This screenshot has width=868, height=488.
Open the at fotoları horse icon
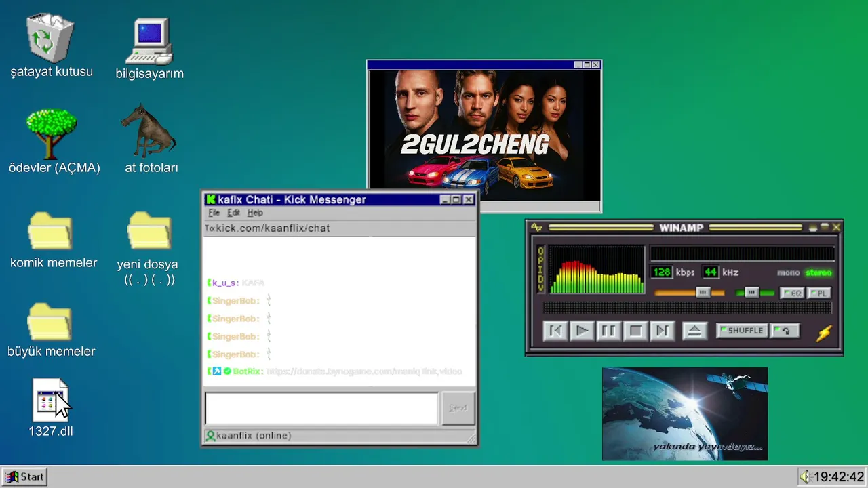149,130
